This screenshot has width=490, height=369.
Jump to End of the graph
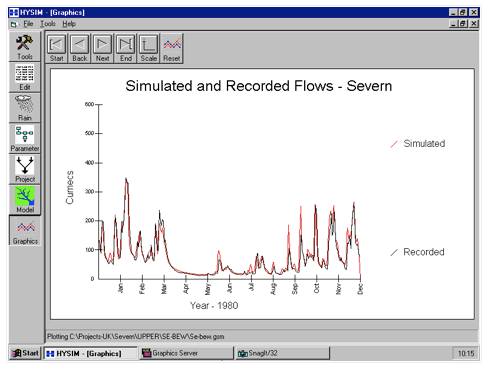(x=125, y=48)
